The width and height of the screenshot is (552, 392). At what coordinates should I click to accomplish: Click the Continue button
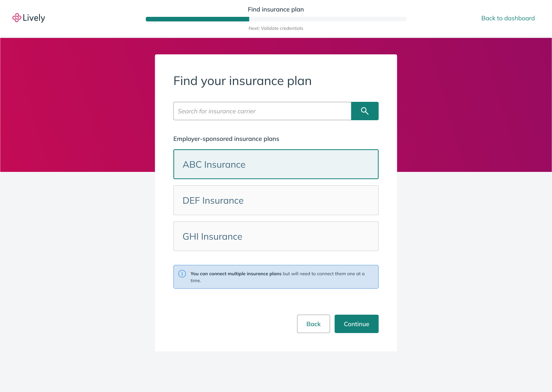(356, 324)
